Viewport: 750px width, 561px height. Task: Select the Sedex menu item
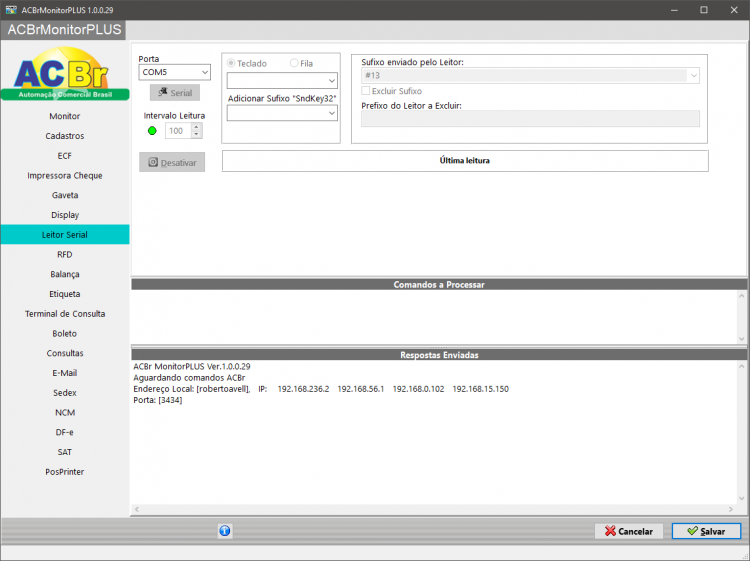(65, 393)
